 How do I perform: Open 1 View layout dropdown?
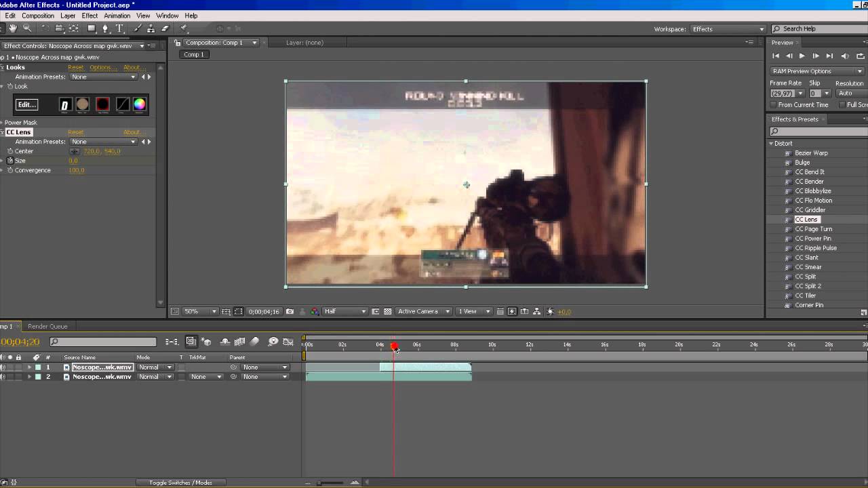pos(474,312)
